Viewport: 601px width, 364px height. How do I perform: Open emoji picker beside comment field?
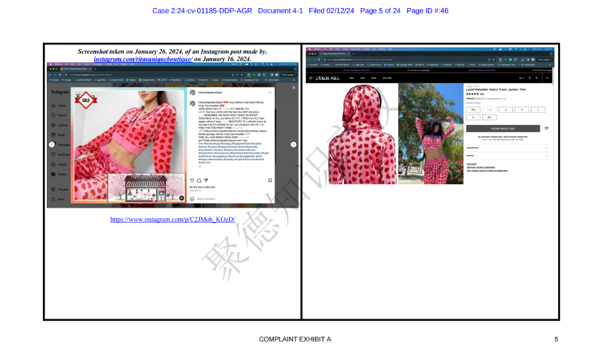click(x=192, y=199)
